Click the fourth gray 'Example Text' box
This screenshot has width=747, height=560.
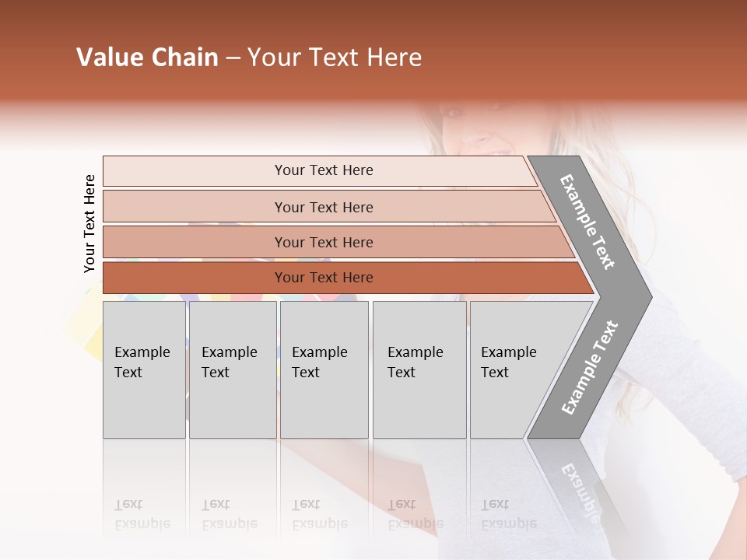click(419, 369)
